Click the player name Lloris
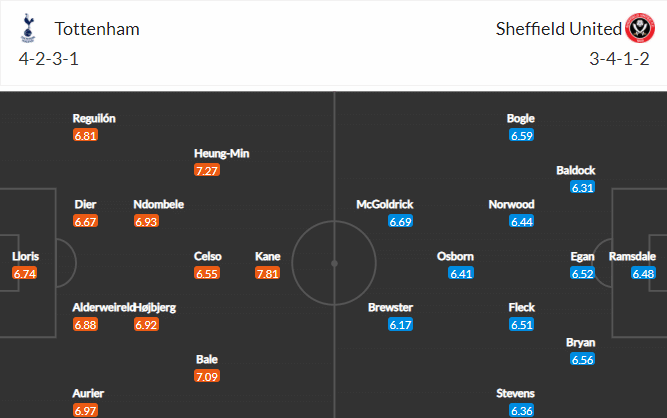 25,256
